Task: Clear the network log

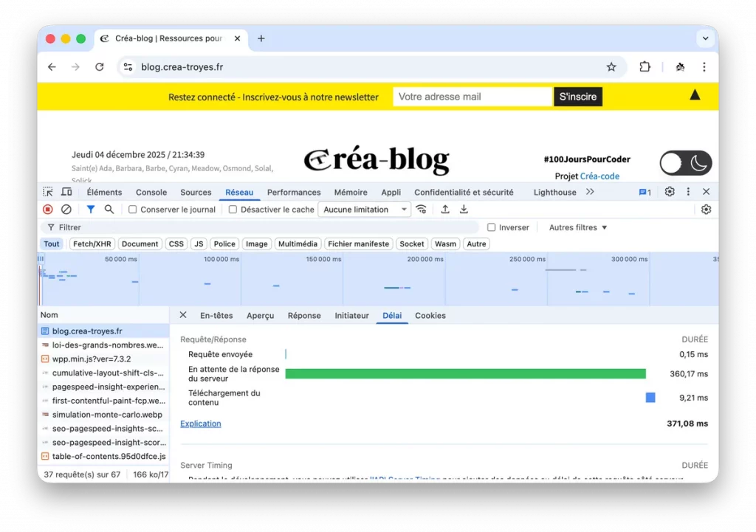Action: (x=66, y=210)
